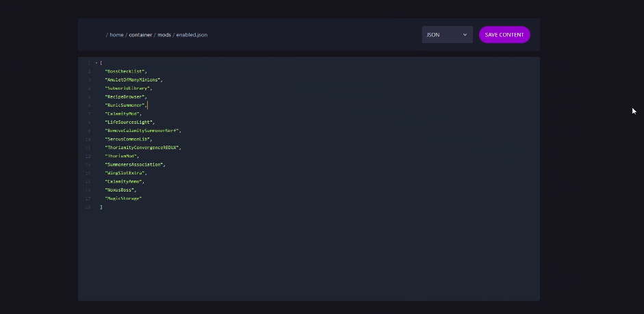Viewport: 644px width, 314px height.
Task: Click the "NoxusBoss" entry
Action: tap(120, 190)
